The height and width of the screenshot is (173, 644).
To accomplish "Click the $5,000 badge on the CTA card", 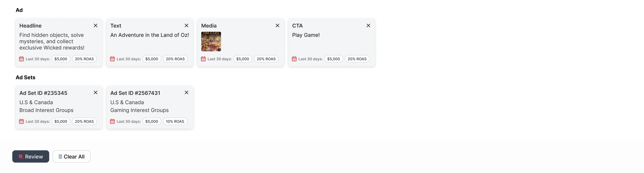I will click(x=334, y=59).
